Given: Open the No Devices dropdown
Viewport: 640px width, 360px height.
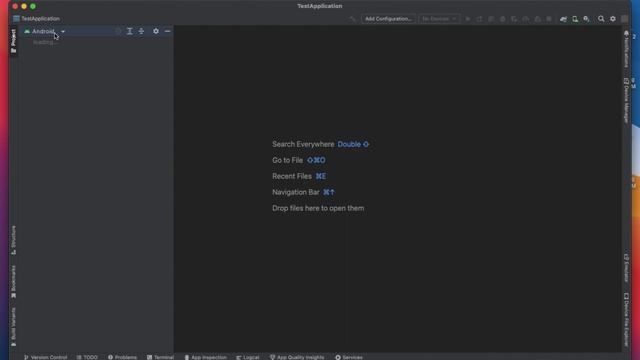Looking at the screenshot, I should (439, 19).
